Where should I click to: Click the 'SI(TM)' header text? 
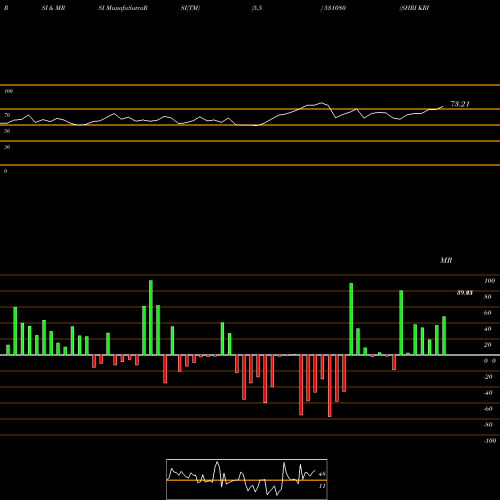tap(190, 8)
